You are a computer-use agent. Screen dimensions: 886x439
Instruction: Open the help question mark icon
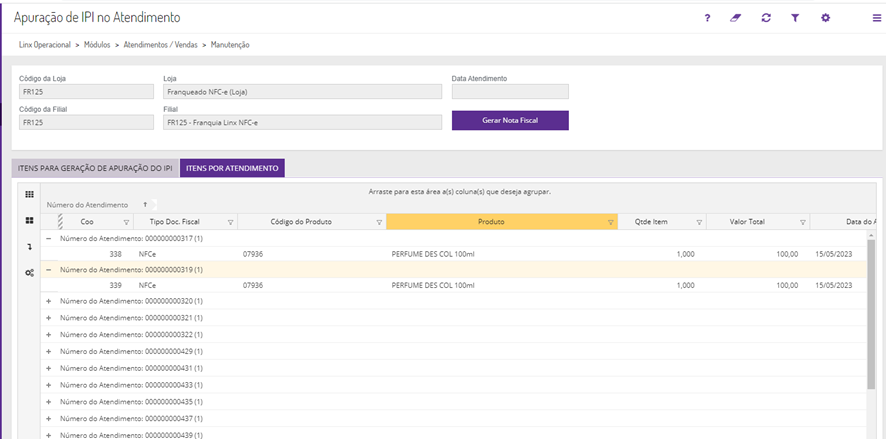[707, 18]
